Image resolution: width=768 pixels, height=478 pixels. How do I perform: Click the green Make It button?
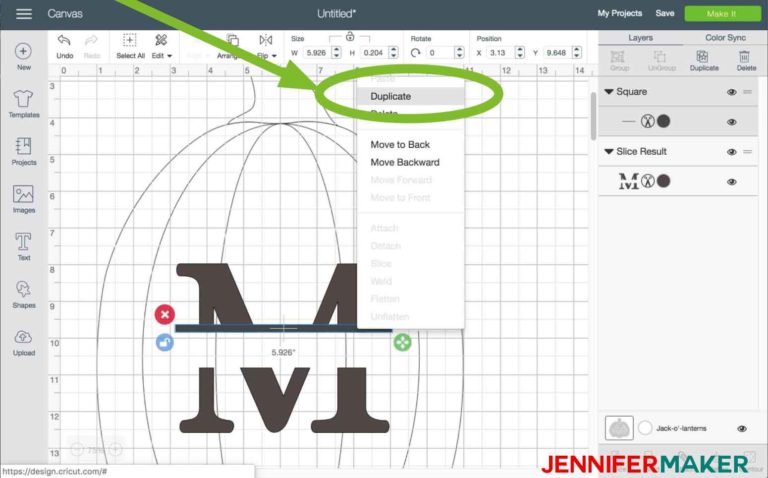pos(722,14)
